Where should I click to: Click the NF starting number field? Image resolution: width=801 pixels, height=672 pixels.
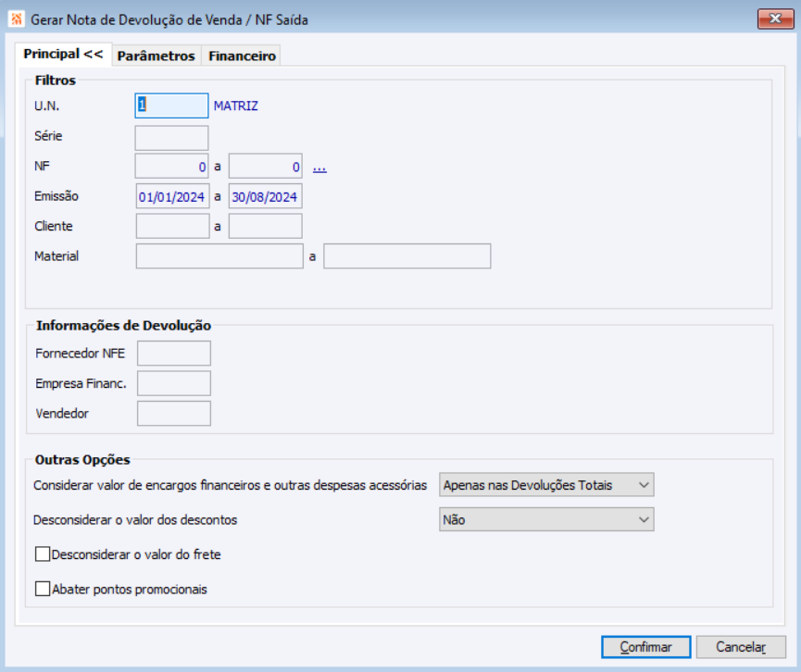171,167
